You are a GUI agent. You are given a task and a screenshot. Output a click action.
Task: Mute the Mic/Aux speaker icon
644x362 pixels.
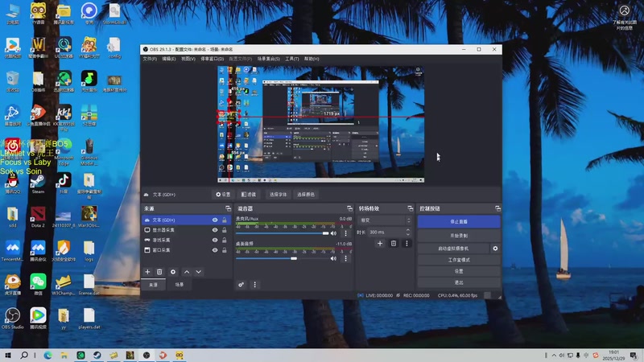point(333,233)
